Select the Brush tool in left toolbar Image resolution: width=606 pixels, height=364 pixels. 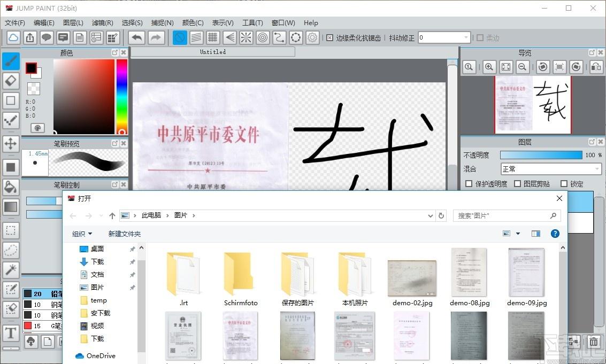[11, 61]
